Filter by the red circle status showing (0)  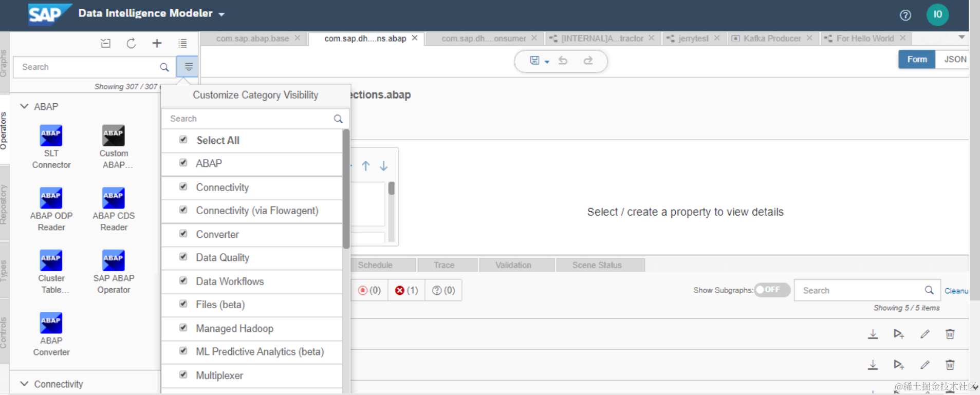[369, 290]
